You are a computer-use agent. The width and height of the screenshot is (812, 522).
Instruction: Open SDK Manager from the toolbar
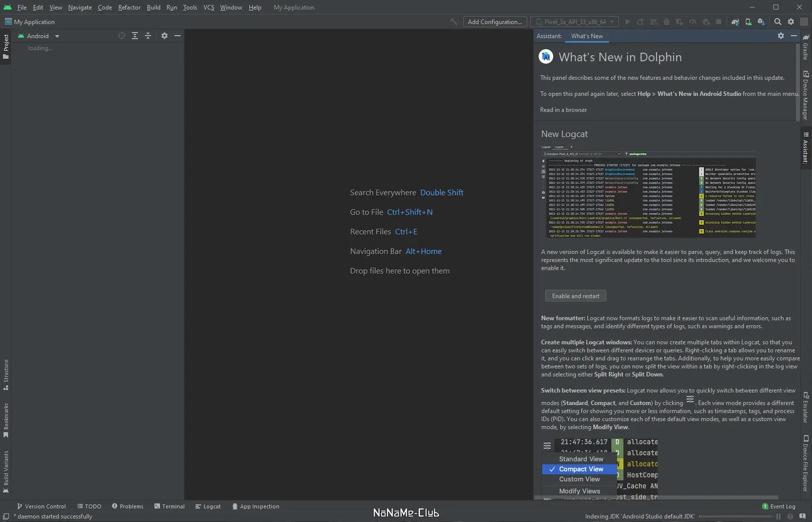(x=761, y=22)
